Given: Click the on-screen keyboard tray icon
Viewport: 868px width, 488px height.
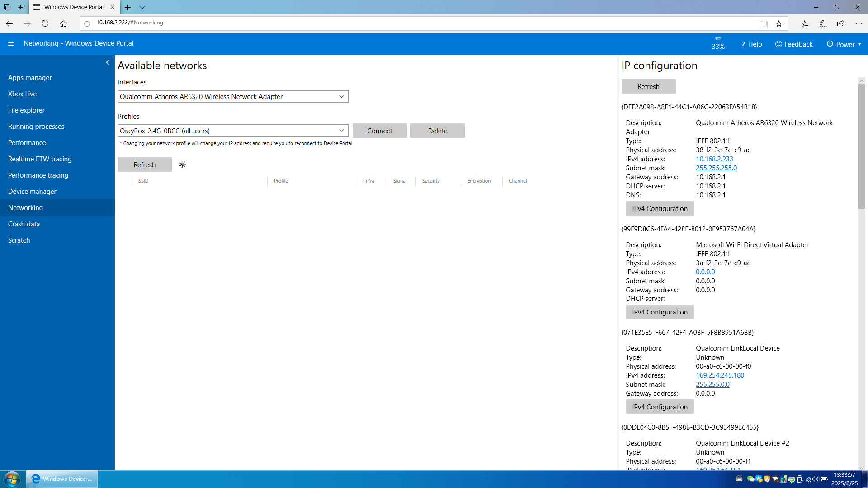Looking at the screenshot, I should 739,479.
